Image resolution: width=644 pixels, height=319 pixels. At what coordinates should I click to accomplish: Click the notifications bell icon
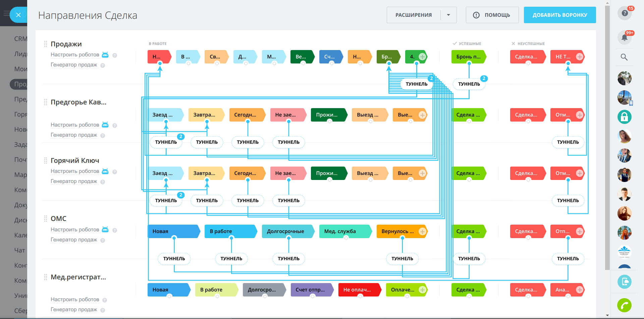(x=624, y=37)
